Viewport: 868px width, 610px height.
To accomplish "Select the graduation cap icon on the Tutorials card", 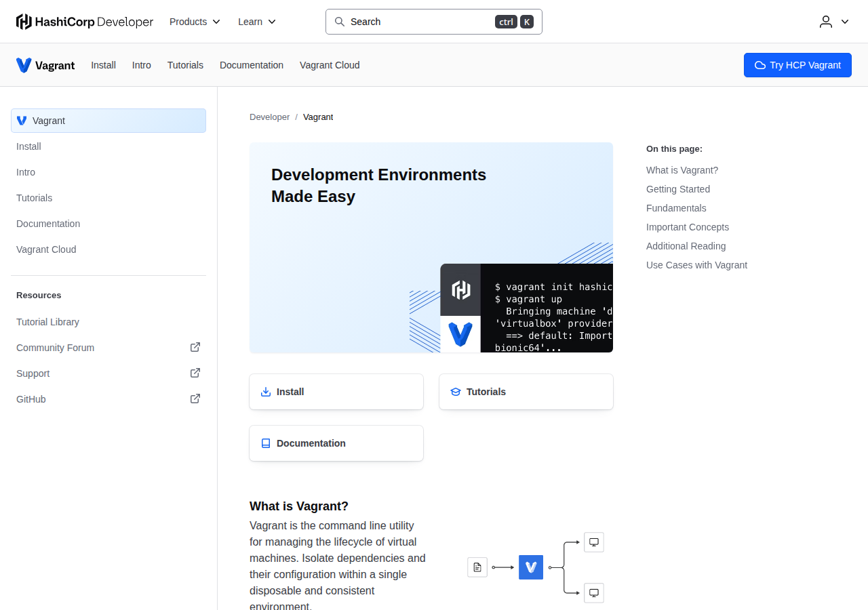I will 456,392.
